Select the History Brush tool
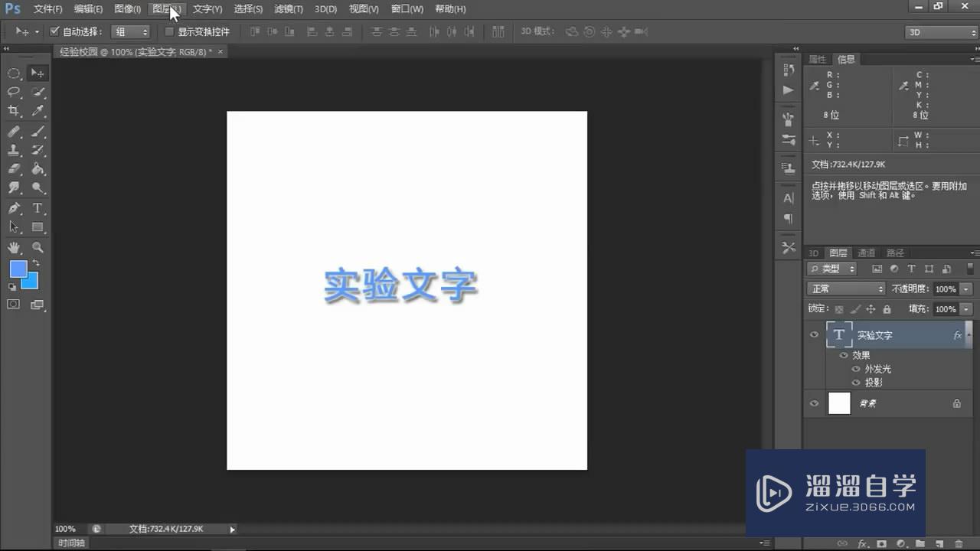The width and height of the screenshot is (980, 551). tap(38, 150)
